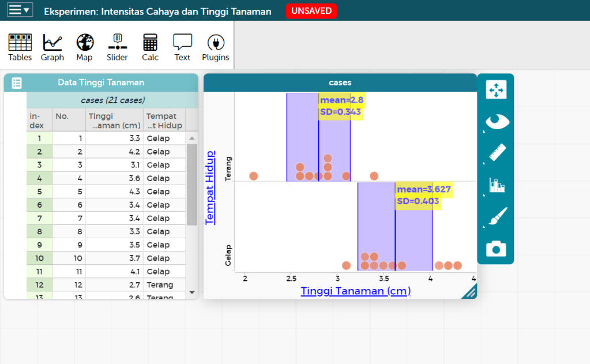Take graph snapshot with camera icon
This screenshot has width=590, height=364.
click(495, 249)
